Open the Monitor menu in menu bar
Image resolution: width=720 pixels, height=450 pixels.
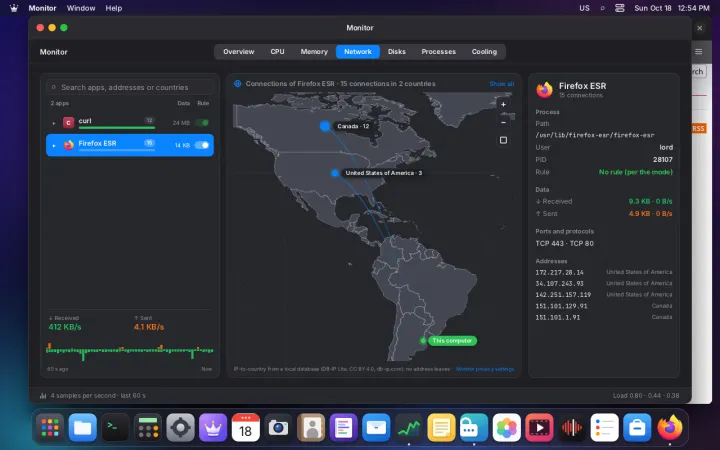tap(42, 8)
